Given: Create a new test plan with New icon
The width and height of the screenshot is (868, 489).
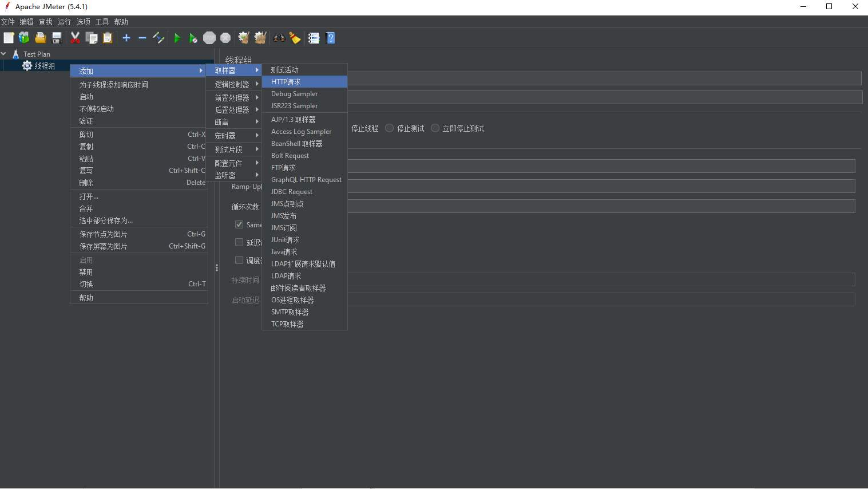Looking at the screenshot, I should tap(9, 38).
